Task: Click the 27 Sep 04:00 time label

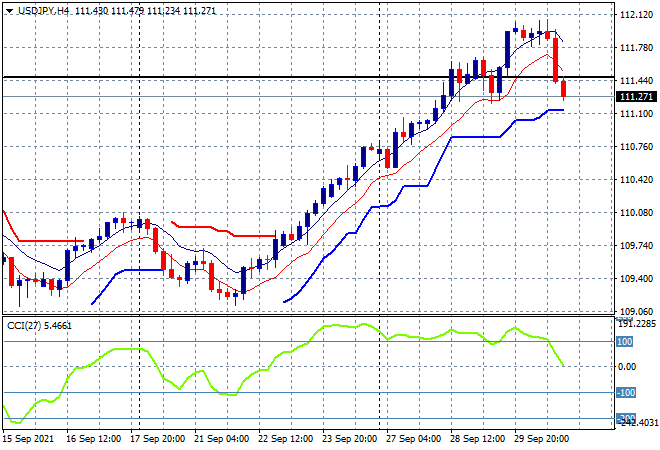Action: tap(413, 439)
